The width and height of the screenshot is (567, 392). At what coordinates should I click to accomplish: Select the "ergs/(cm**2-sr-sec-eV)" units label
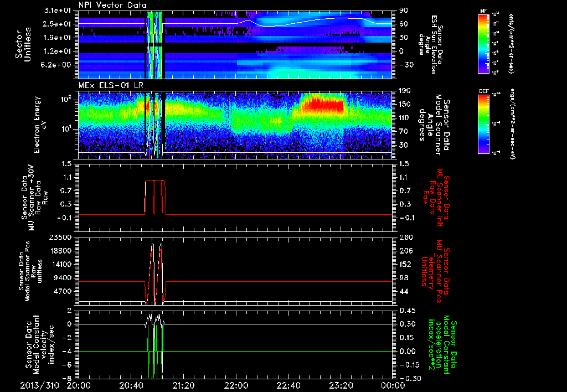[x=512, y=124]
